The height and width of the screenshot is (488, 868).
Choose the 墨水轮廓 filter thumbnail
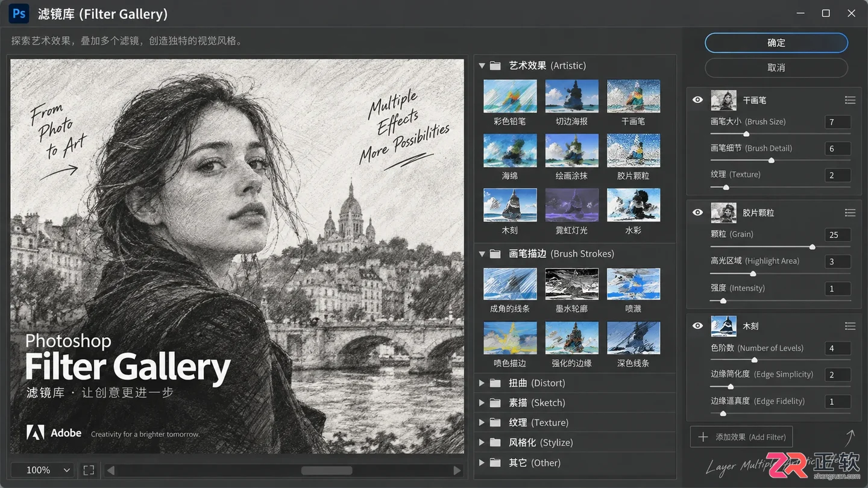571,284
